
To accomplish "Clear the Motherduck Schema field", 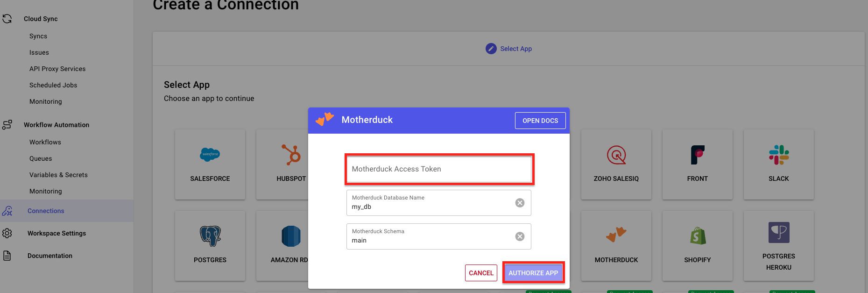I will coord(520,236).
